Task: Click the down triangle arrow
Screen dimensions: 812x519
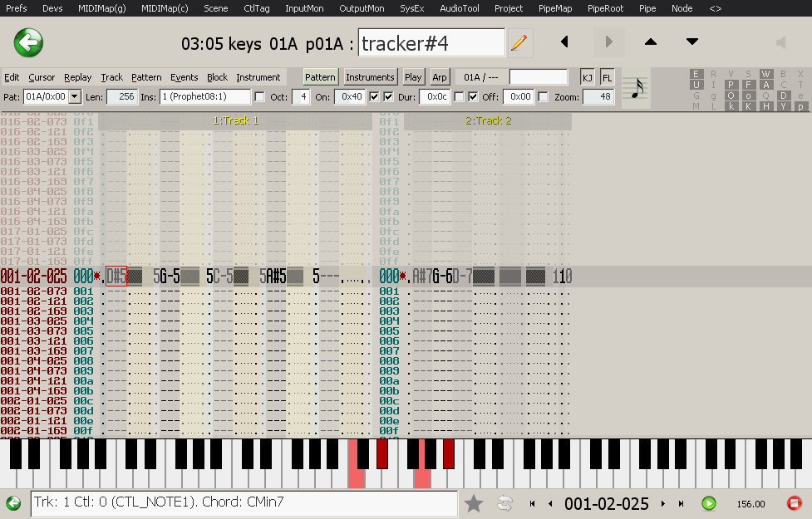Action: (x=692, y=42)
